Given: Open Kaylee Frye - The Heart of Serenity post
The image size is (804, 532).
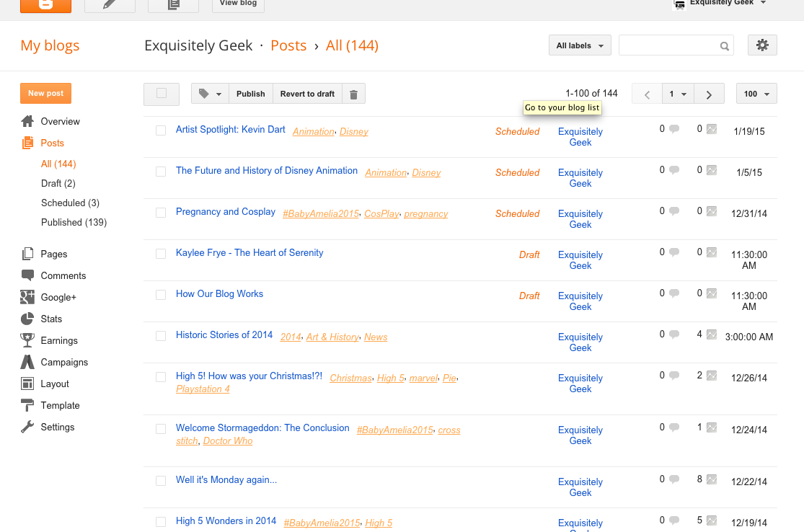Looking at the screenshot, I should point(249,253).
